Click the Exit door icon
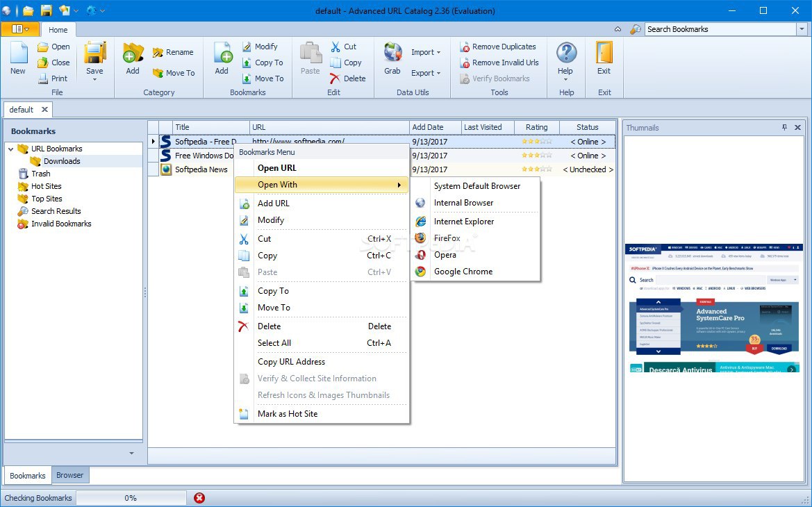The height and width of the screenshot is (507, 812). [x=604, y=53]
